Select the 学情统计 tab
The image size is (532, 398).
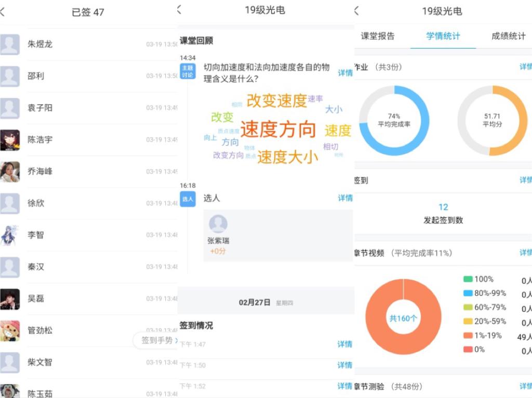(x=443, y=36)
